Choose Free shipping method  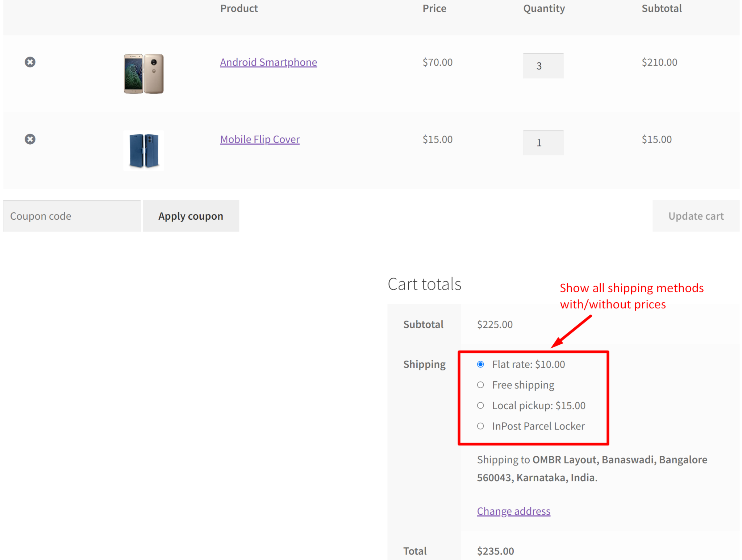(480, 385)
